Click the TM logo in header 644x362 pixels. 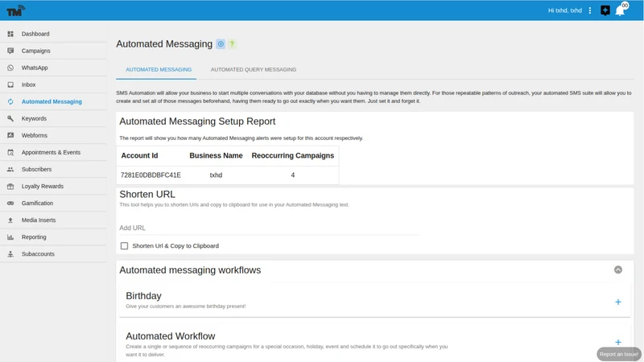(x=15, y=10)
